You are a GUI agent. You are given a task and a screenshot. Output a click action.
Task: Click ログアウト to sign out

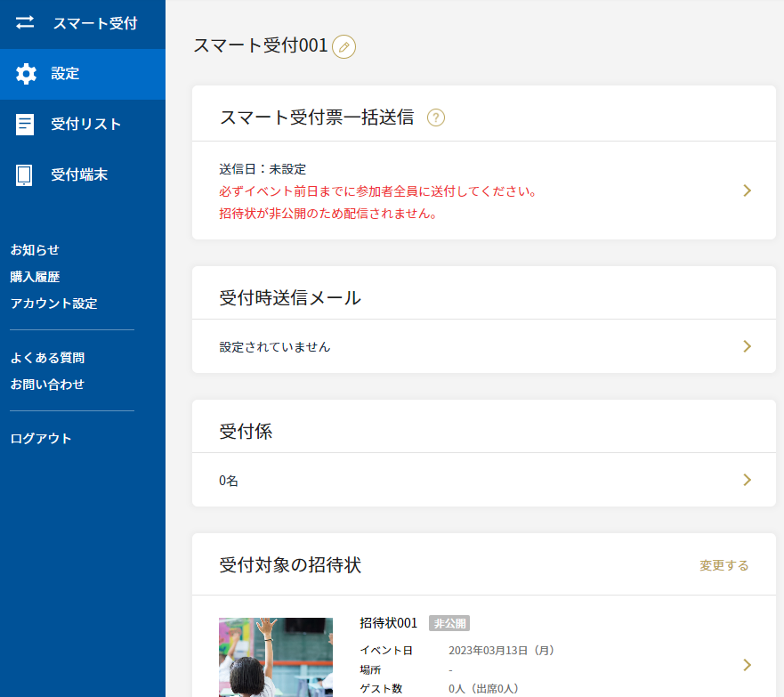click(41, 439)
